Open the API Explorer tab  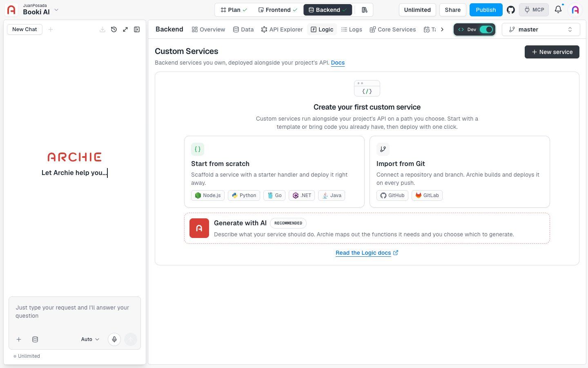(282, 29)
